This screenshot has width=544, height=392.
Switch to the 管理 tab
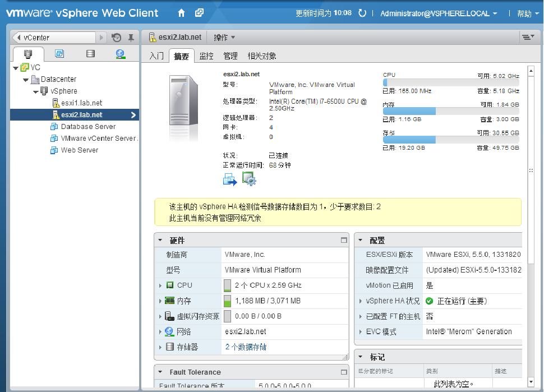coord(230,56)
